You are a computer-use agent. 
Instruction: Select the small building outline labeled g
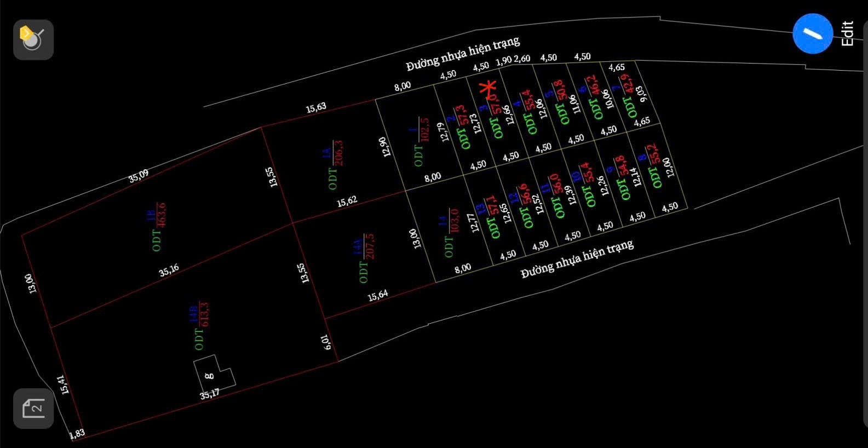(x=214, y=374)
